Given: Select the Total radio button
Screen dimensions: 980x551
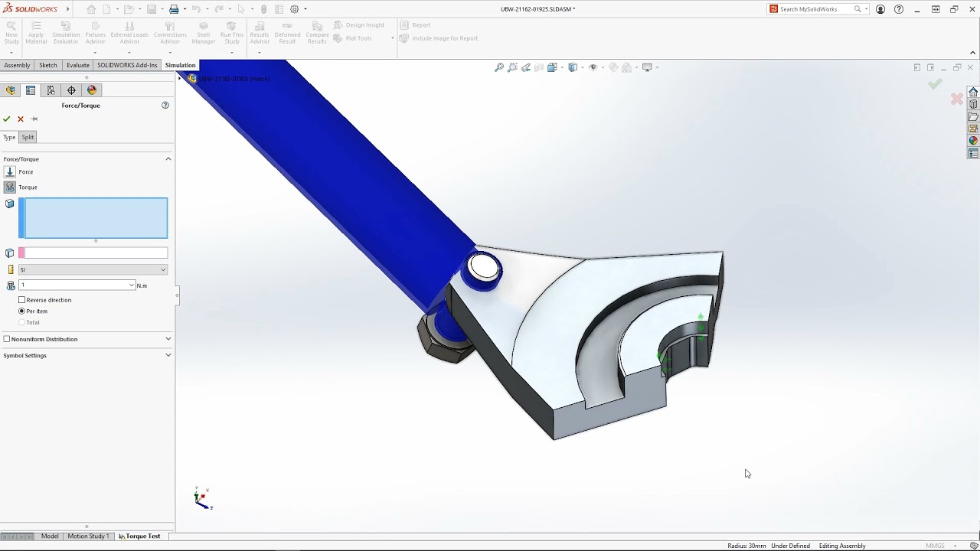Looking at the screenshot, I should tap(22, 322).
